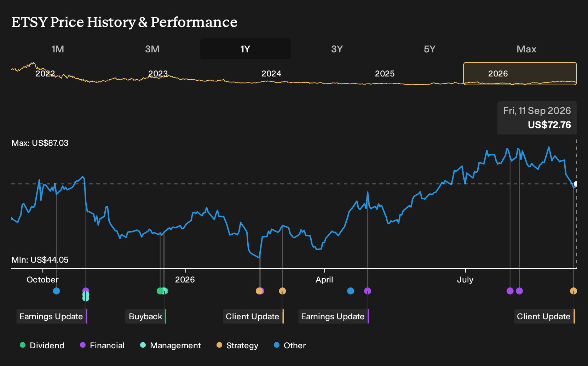Click the Max: US$87.03 label

(40, 143)
